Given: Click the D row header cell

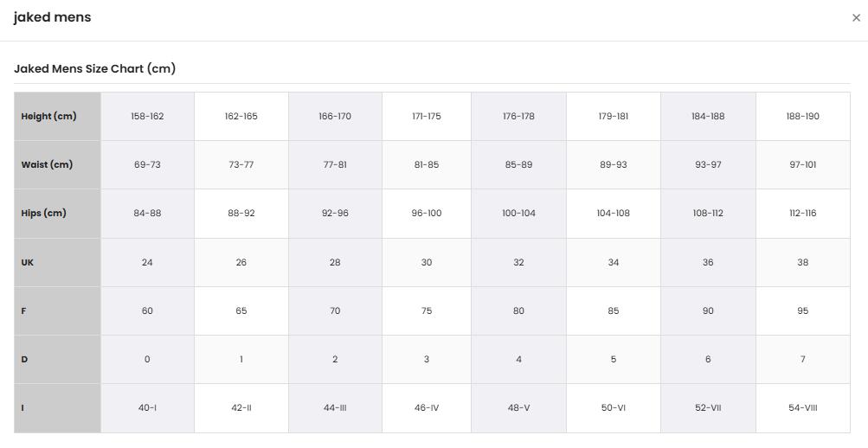Looking at the screenshot, I should pyautogui.click(x=58, y=360).
